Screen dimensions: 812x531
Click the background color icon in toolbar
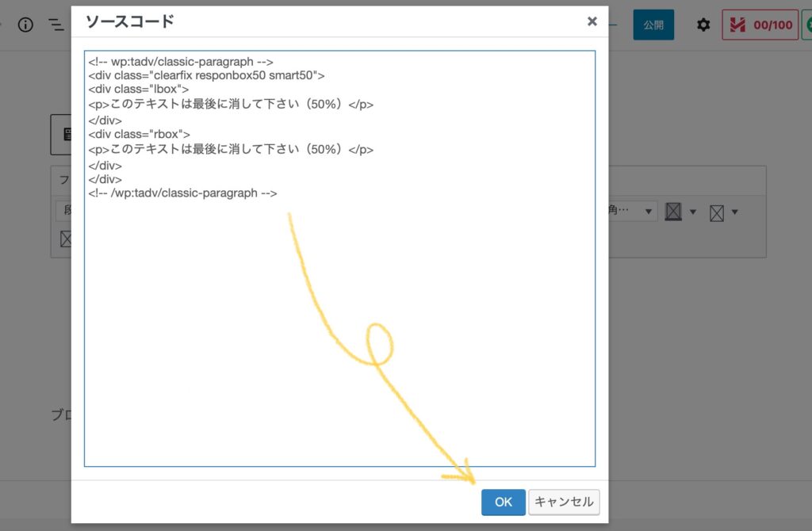tap(717, 212)
